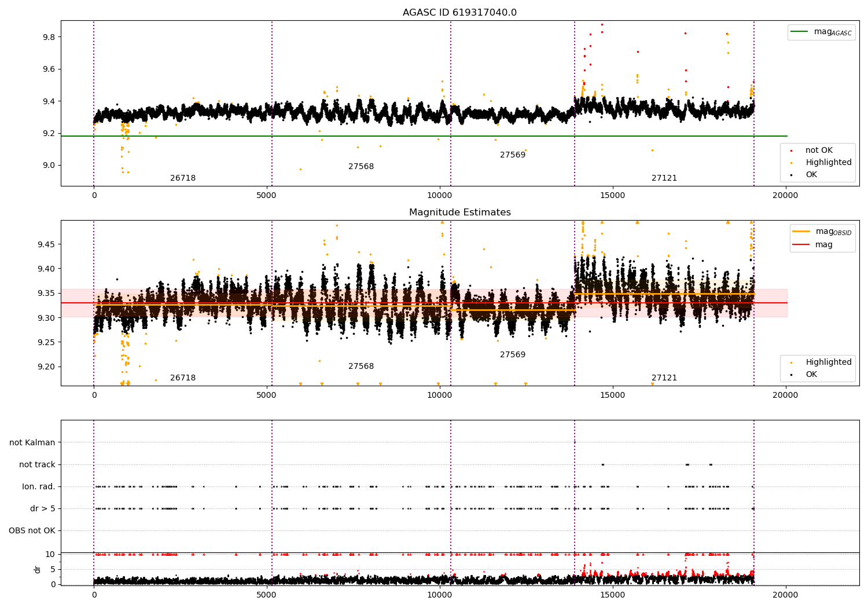Click the '20000' x-axis tick under the middle plot
The width and height of the screenshot is (868, 608).
tap(785, 395)
